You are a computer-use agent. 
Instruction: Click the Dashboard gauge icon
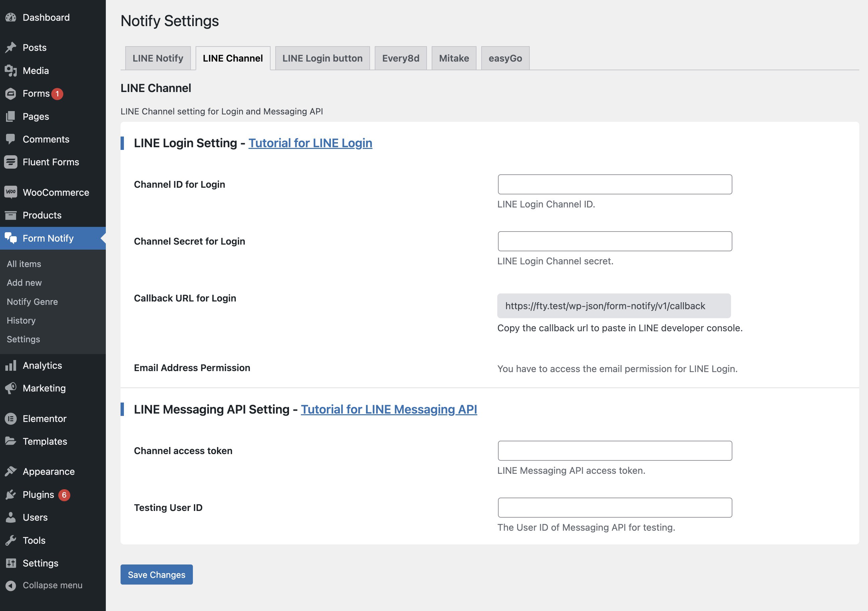point(11,17)
